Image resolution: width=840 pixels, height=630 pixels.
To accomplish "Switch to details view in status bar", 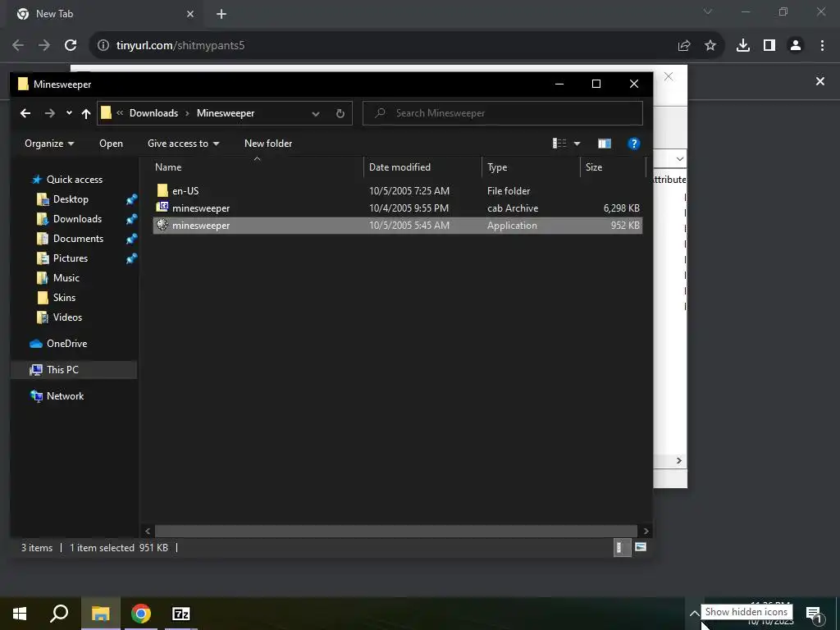I will click(622, 547).
